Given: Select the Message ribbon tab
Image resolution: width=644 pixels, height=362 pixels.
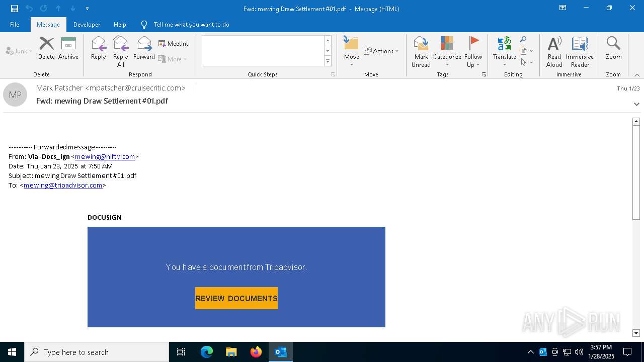Looking at the screenshot, I should [48, 25].
